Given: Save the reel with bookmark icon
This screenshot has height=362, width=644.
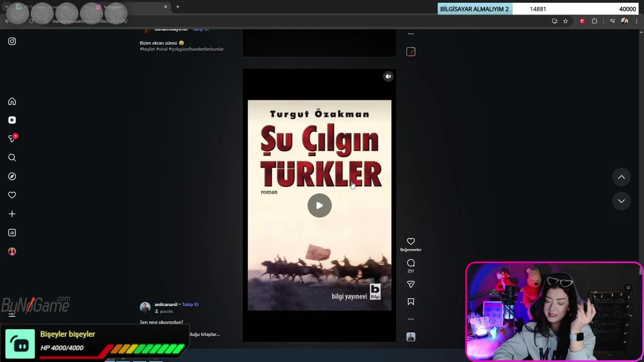Looking at the screenshot, I should click(411, 302).
